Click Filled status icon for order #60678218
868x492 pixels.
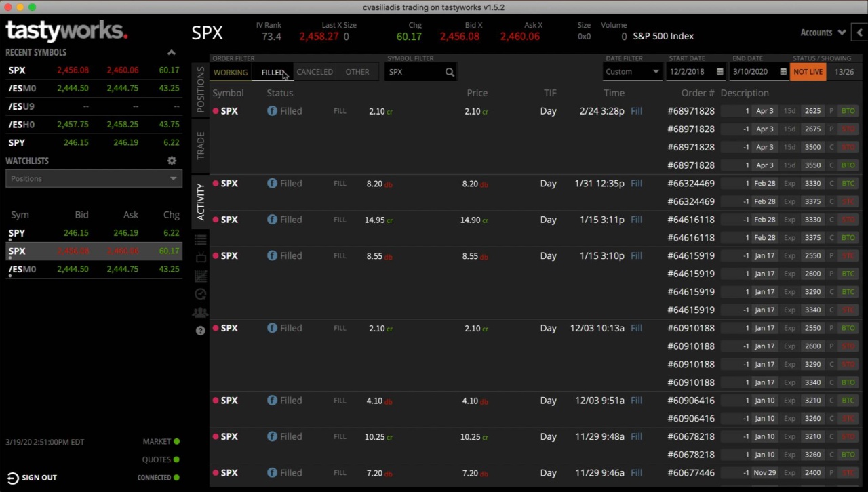coord(272,436)
